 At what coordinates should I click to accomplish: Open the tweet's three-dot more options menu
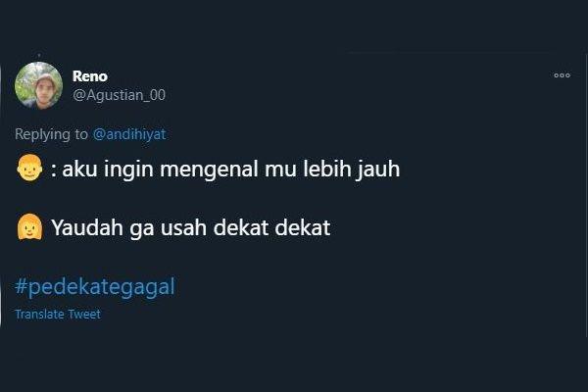[562, 75]
